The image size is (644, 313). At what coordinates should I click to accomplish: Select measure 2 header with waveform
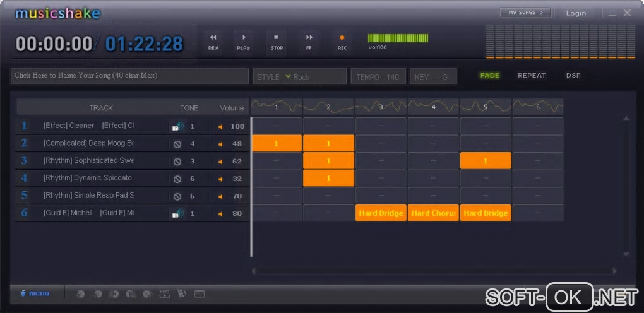click(328, 107)
